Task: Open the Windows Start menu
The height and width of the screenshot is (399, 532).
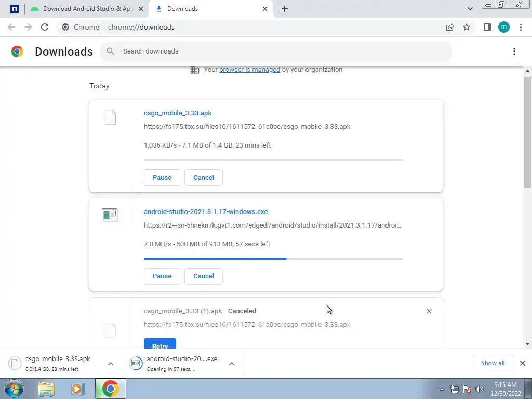Action: click(x=14, y=389)
